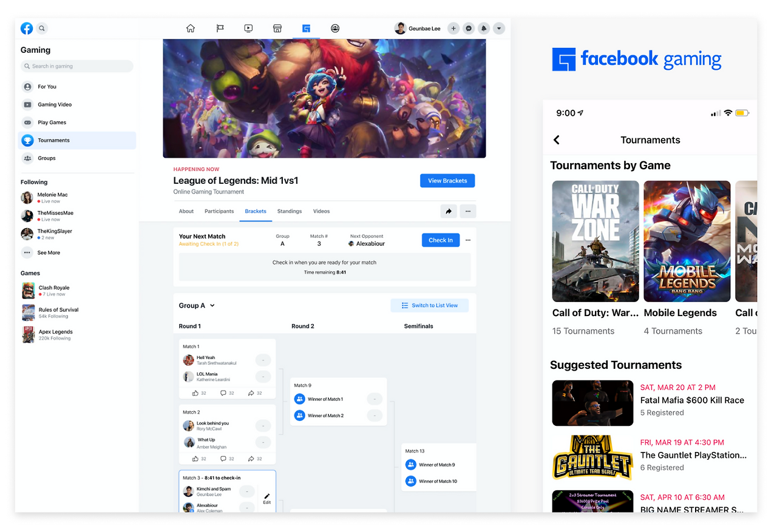Viewport: 777px width, 532px height.
Task: Switch to the Videos tab
Action: [x=322, y=211]
